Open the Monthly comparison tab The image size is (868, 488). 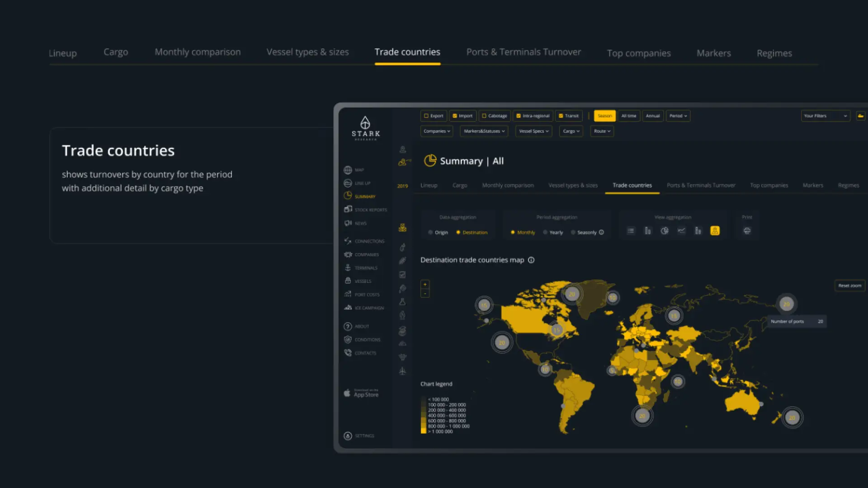pos(198,52)
